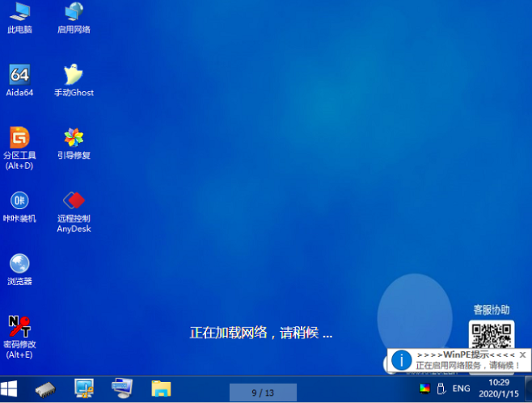Switch the ENG input language indicator
532x403 pixels.
pyautogui.click(x=461, y=389)
